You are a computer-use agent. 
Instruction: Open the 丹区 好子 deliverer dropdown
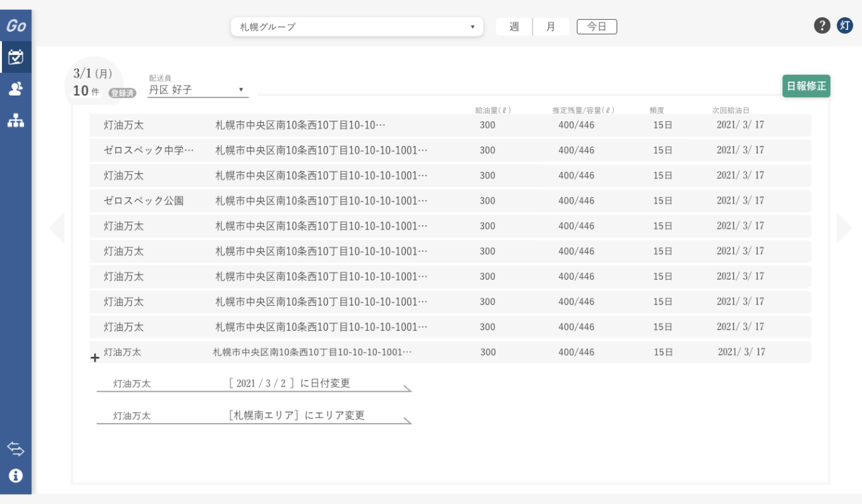pos(198,90)
